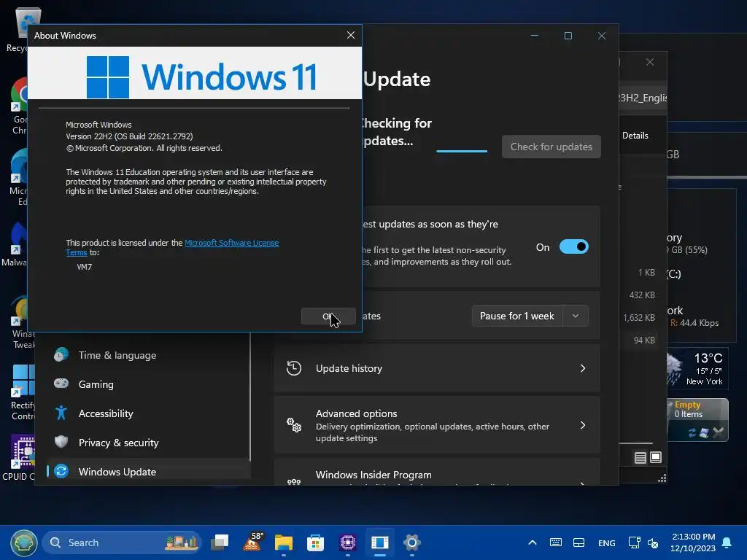Close the About Windows dialog

coord(351,35)
